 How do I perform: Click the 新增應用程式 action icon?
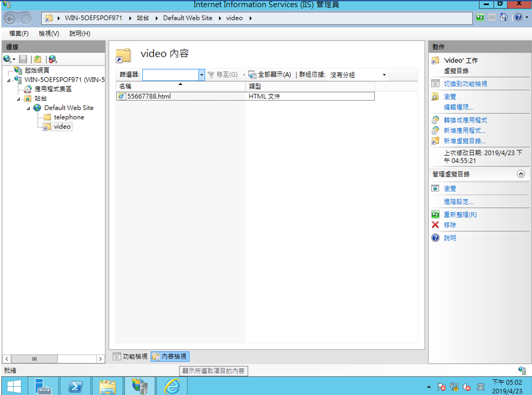point(435,131)
